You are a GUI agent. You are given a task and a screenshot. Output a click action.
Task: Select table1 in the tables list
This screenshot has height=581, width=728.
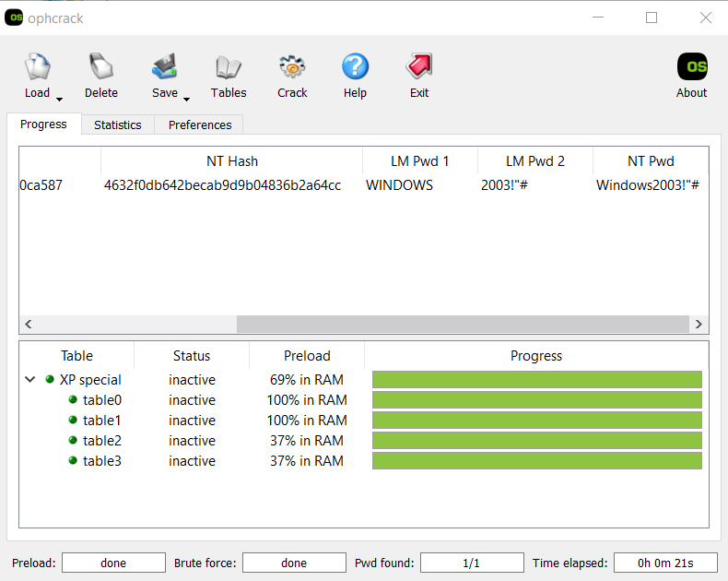point(101,421)
